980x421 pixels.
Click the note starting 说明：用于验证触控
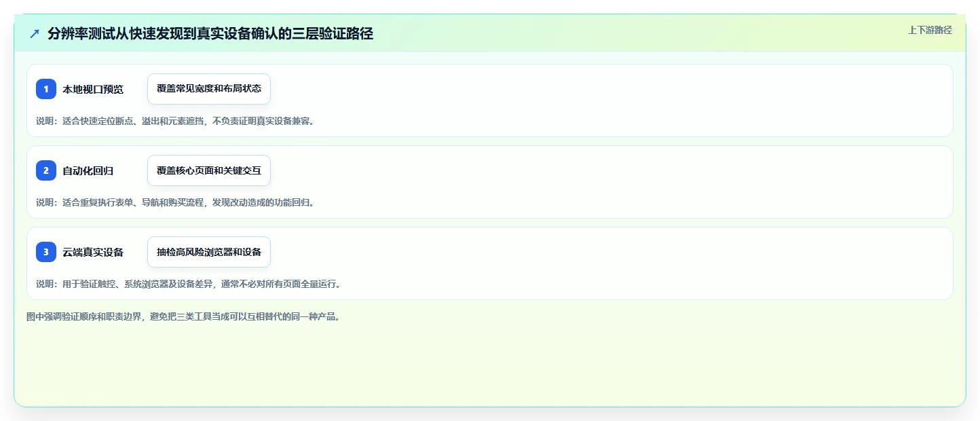pos(189,284)
